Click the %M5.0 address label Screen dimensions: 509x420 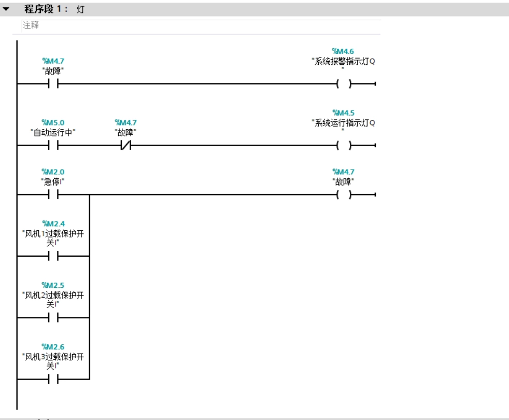pos(53,122)
